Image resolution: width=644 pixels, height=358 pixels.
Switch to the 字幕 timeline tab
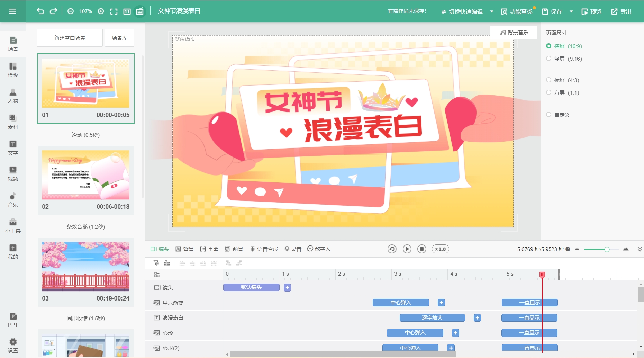pos(209,249)
